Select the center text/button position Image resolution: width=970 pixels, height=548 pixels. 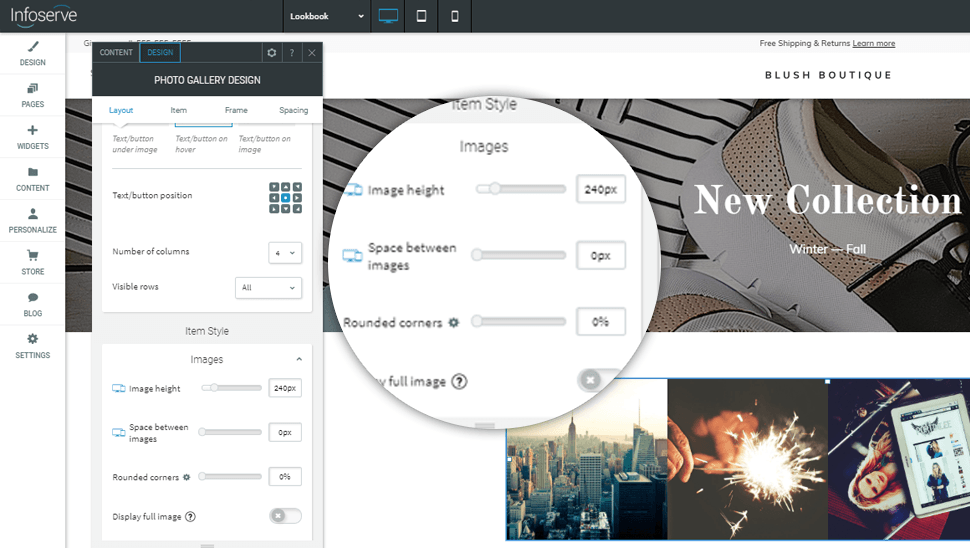click(x=285, y=197)
